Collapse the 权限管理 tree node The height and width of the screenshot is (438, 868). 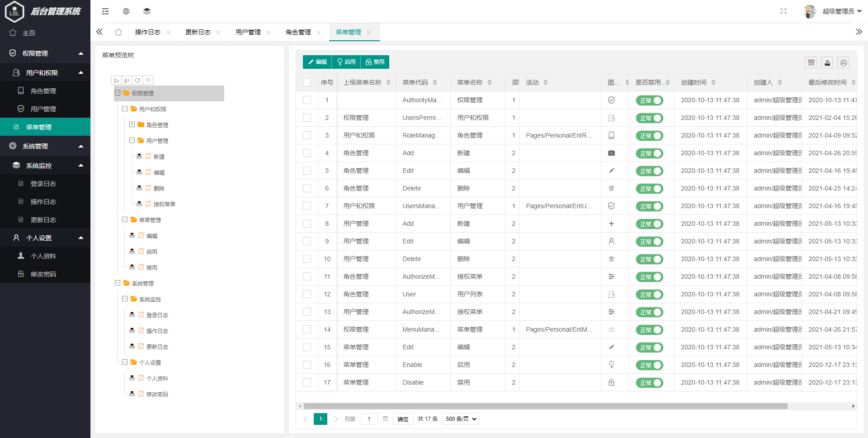(118, 93)
